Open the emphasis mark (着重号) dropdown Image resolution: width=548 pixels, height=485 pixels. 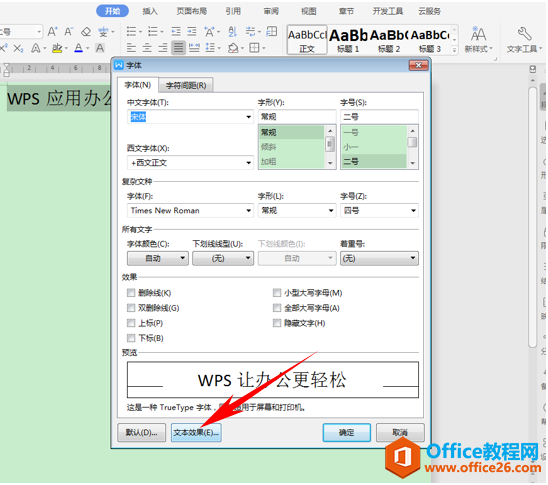(379, 258)
